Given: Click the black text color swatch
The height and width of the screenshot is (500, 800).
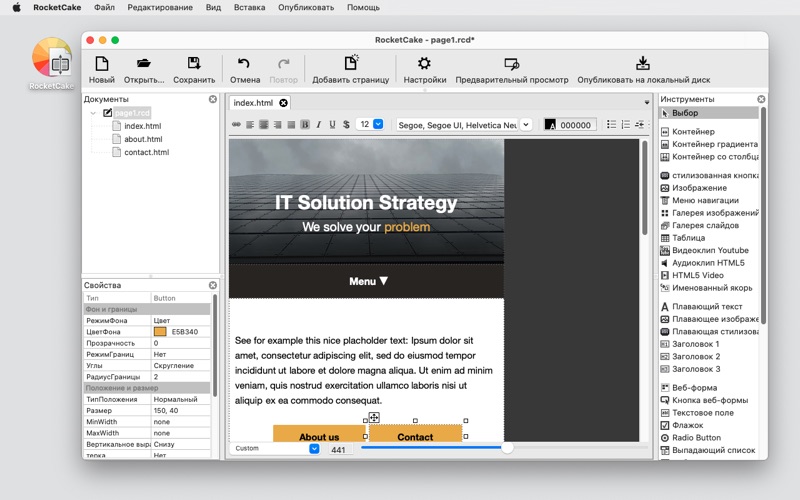Looking at the screenshot, I should point(550,124).
